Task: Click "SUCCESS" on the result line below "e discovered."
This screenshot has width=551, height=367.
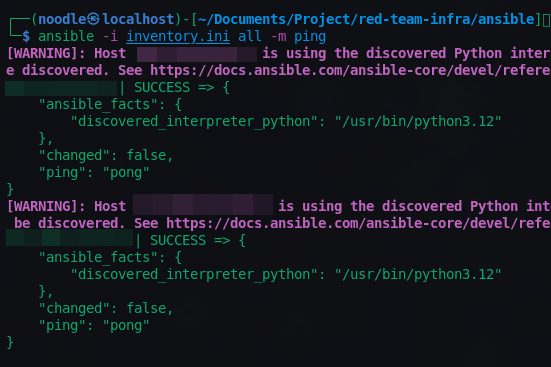Action: click(x=162, y=88)
